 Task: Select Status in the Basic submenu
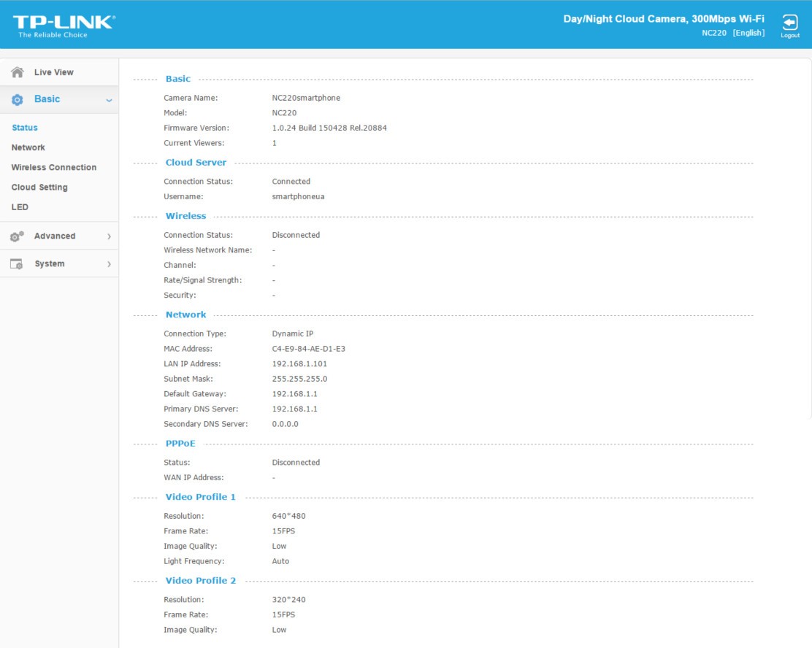point(25,128)
